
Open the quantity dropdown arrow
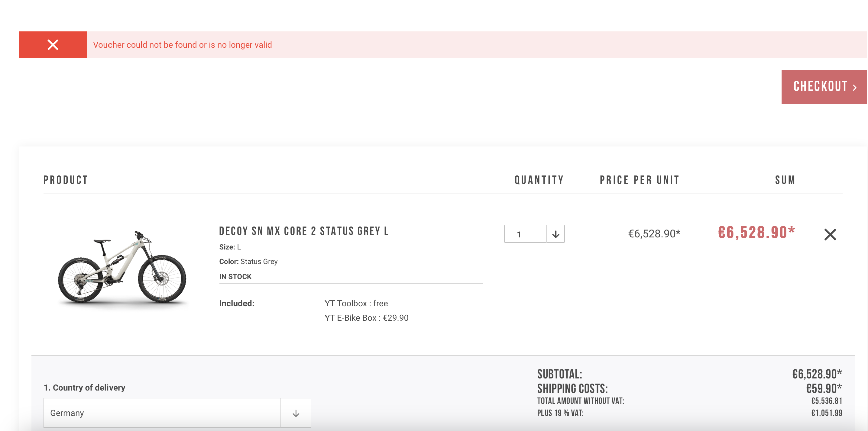coord(555,234)
